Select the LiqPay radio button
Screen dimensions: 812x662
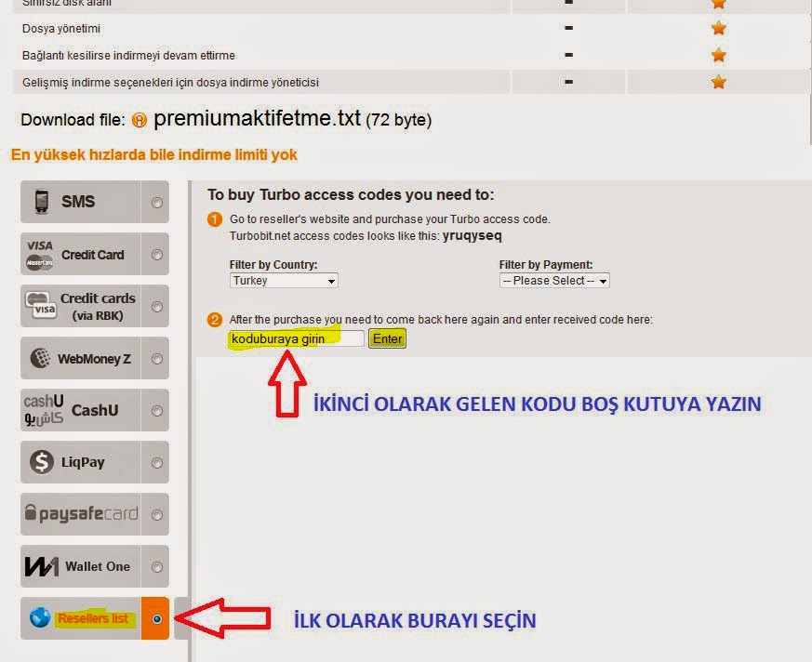[157, 463]
